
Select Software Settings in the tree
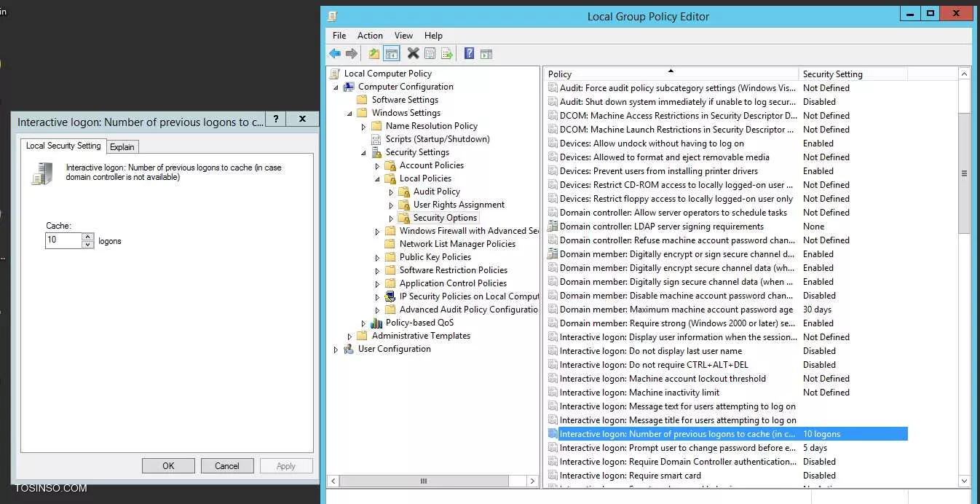pyautogui.click(x=405, y=100)
